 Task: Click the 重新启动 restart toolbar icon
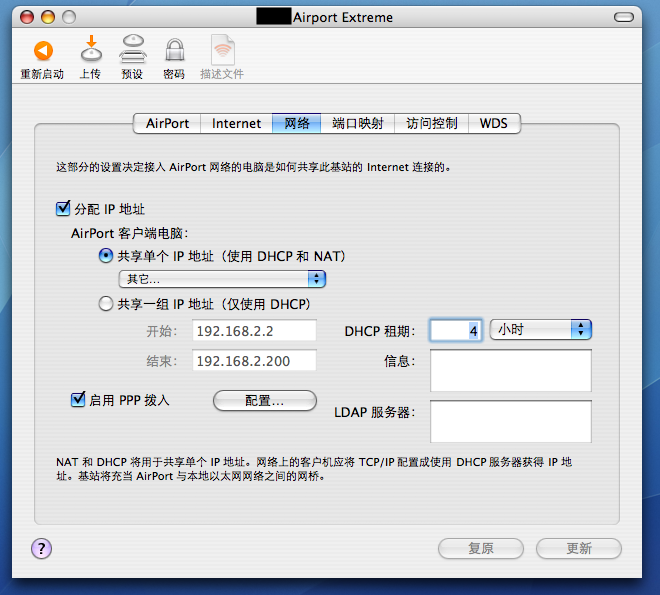(x=43, y=51)
